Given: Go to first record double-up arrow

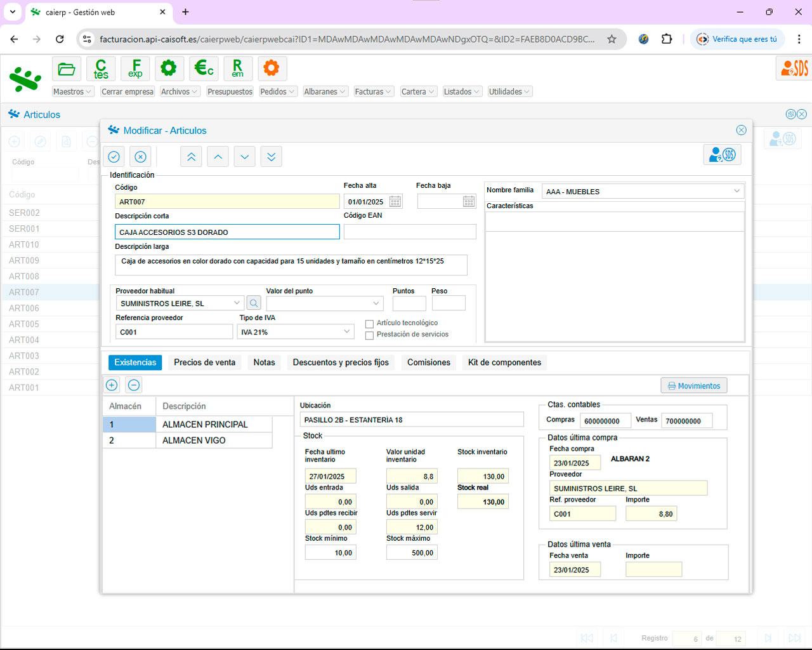Looking at the screenshot, I should tap(191, 157).
